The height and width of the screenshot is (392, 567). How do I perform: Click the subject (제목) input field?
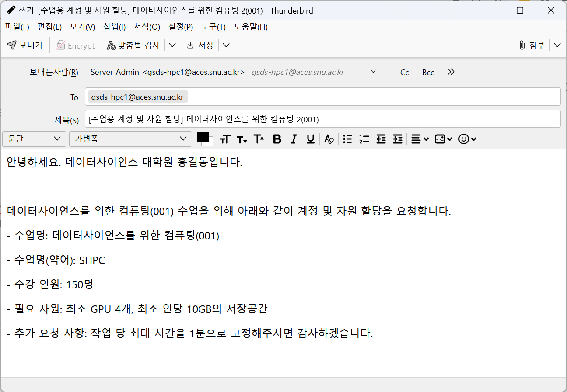[322, 119]
